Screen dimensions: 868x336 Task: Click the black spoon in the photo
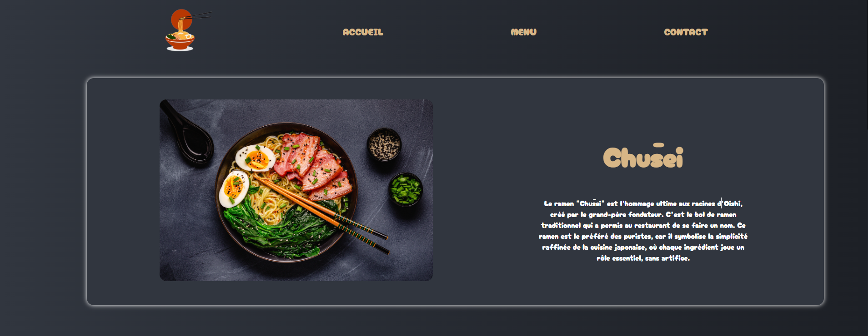(188, 133)
